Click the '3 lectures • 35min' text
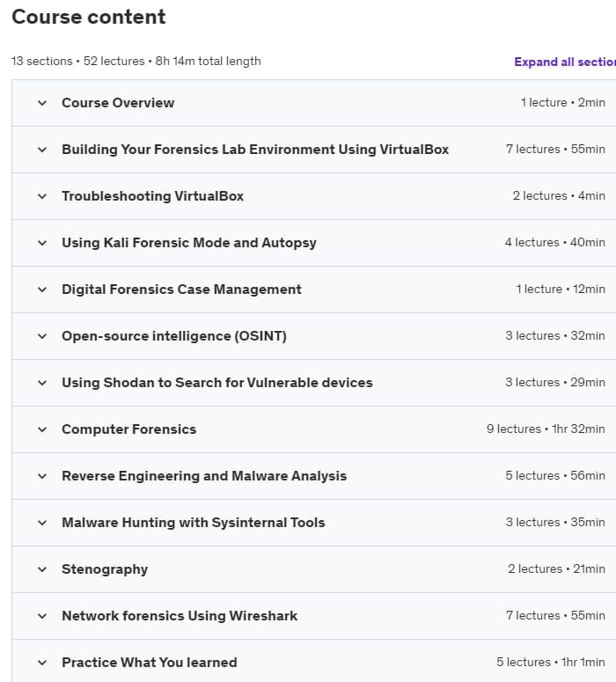Viewport: 616px width, 682px height. point(555,522)
